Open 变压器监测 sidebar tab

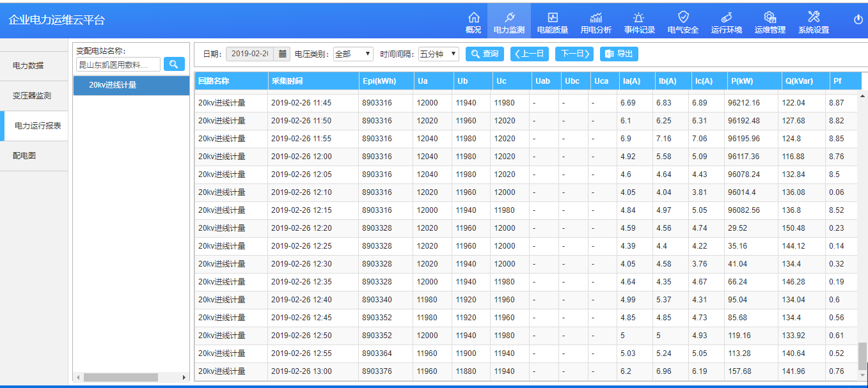34,96
